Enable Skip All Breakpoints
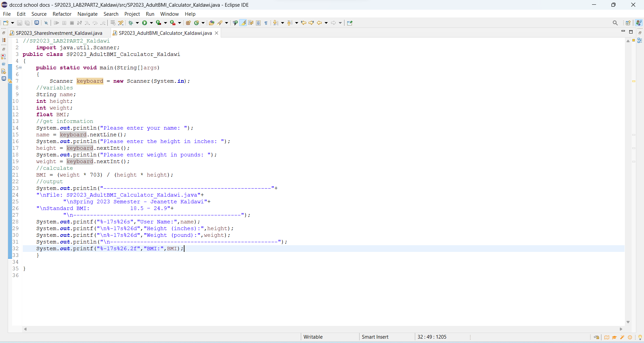The width and height of the screenshot is (644, 343). (46, 23)
